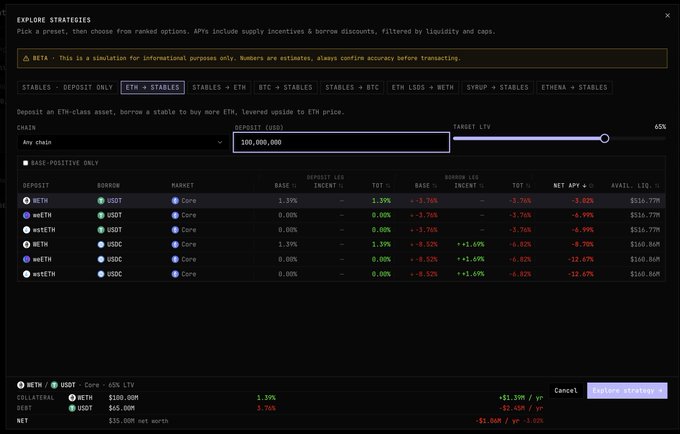Image resolution: width=680 pixels, height=434 pixels.
Task: Click the USDC borrow icon in the WETH row
Action: 101,245
